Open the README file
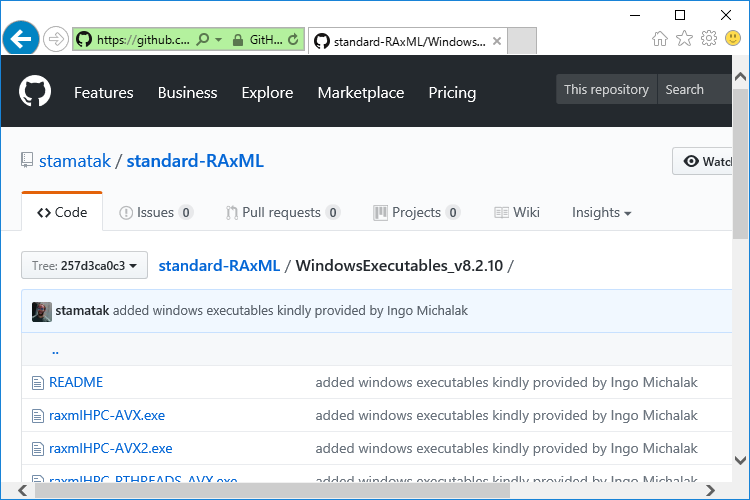The image size is (750, 500). point(76,382)
